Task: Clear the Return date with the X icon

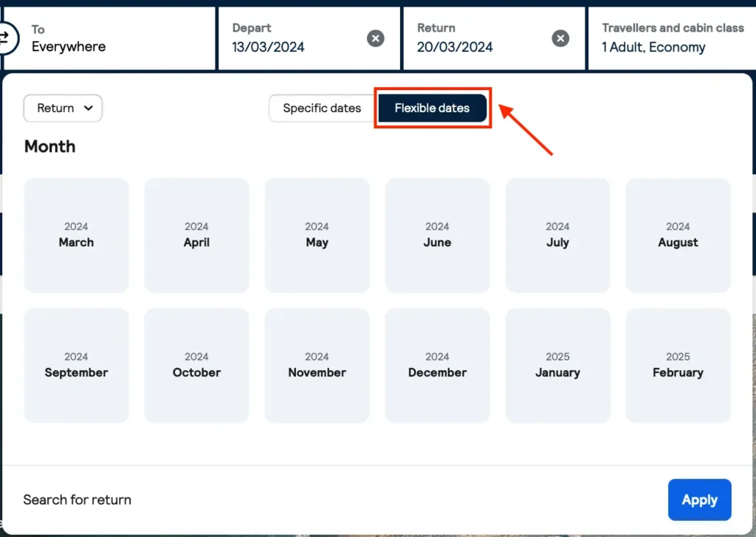Action: 561,38
